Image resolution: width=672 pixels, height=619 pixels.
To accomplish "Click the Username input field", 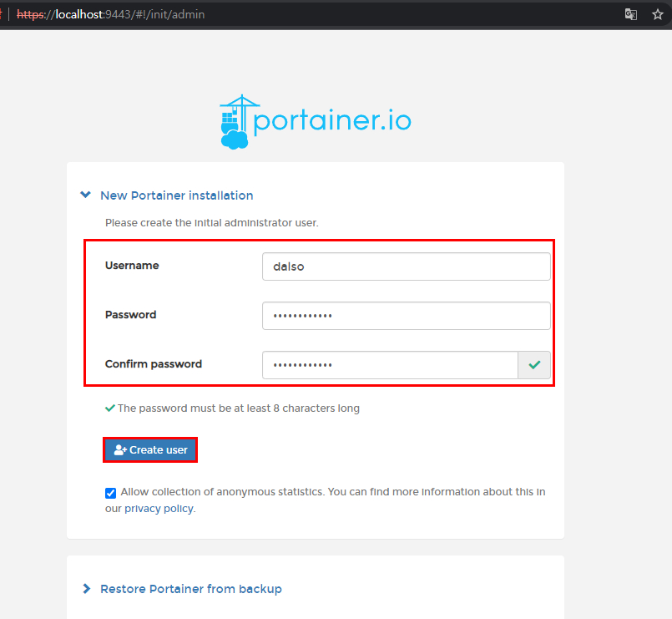I will pyautogui.click(x=407, y=266).
